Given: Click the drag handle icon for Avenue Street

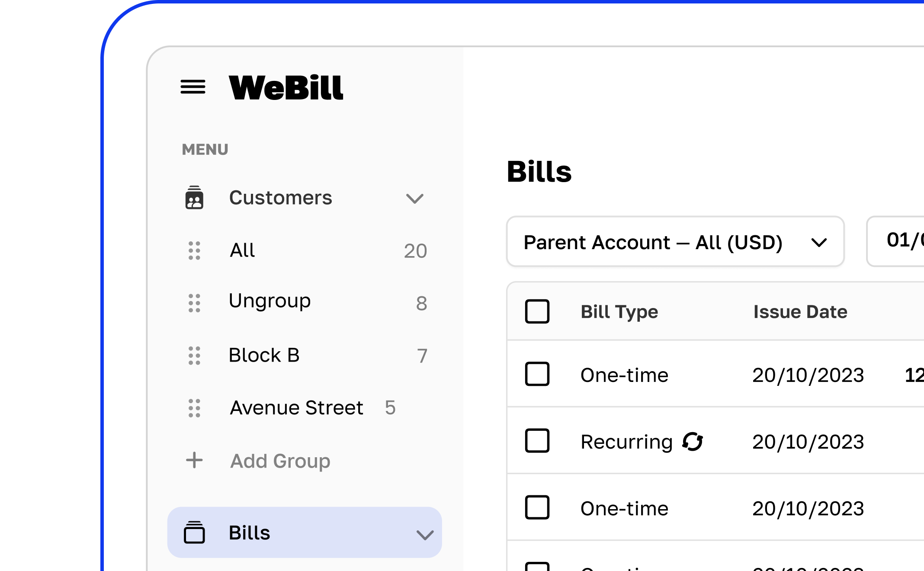Looking at the screenshot, I should 194,407.
